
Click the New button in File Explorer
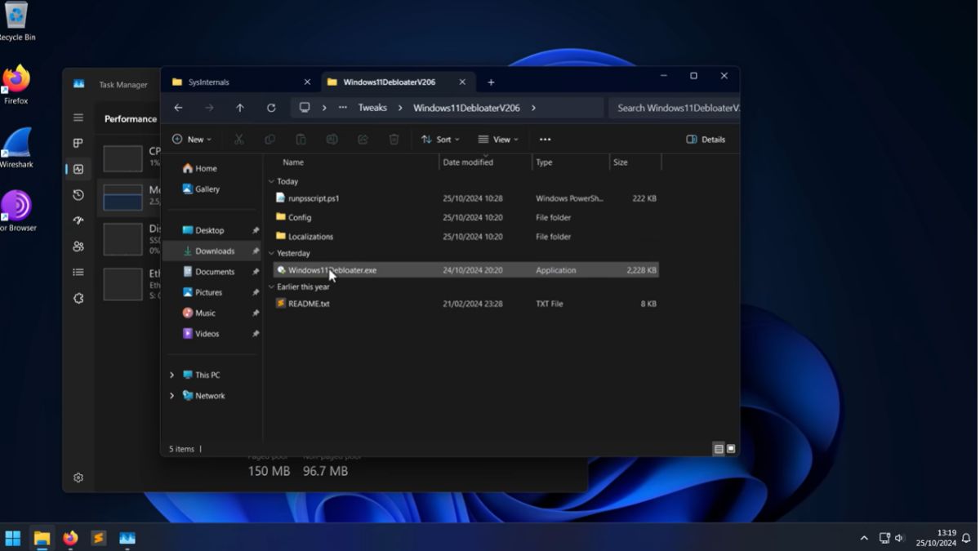(192, 139)
